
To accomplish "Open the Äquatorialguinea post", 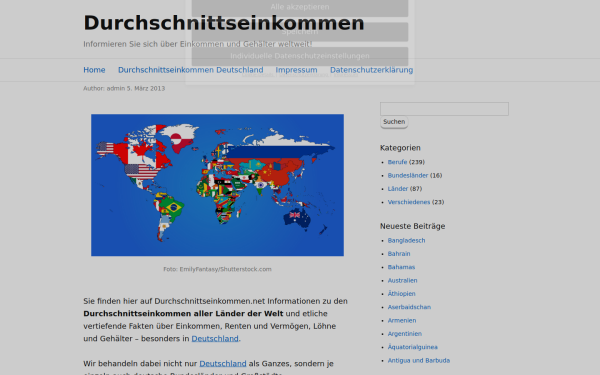I will tap(412, 347).
